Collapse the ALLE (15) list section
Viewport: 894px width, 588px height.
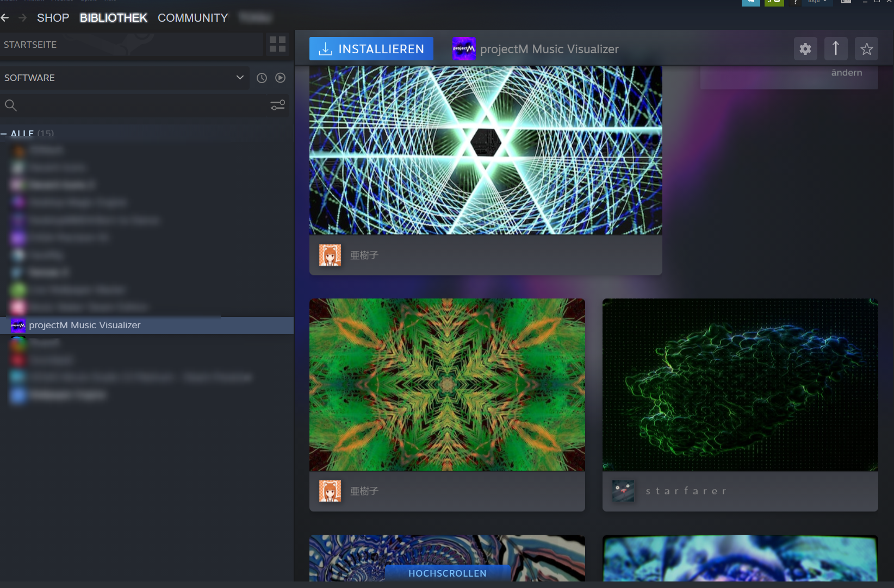pos(4,134)
